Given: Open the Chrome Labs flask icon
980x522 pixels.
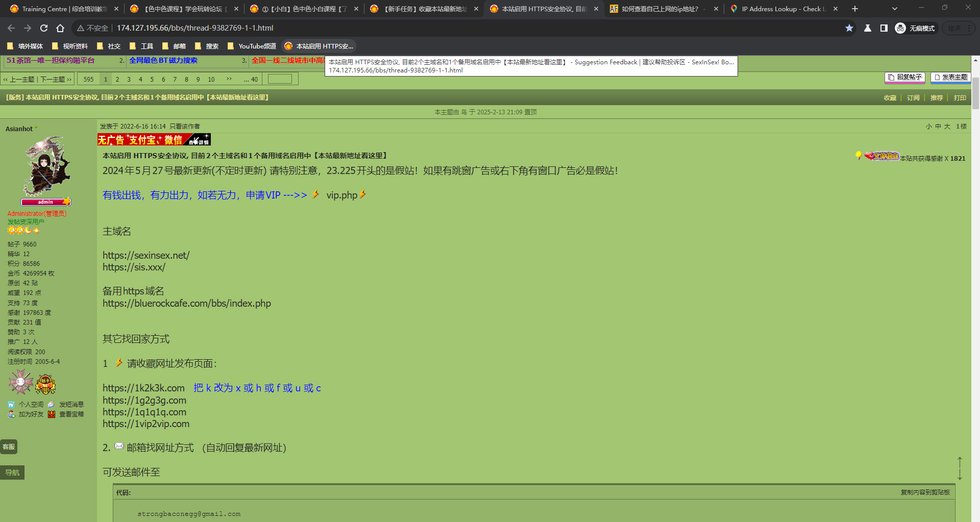Looking at the screenshot, I should pos(867,28).
